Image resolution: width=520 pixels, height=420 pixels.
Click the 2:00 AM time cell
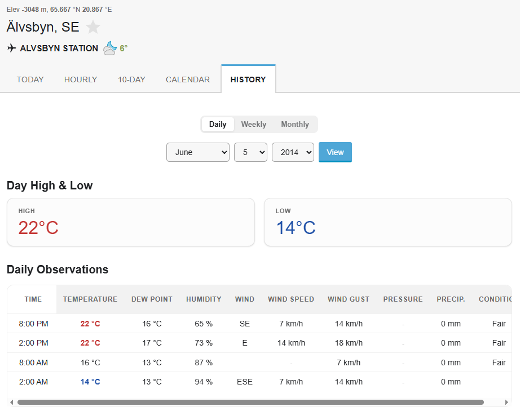tap(33, 382)
